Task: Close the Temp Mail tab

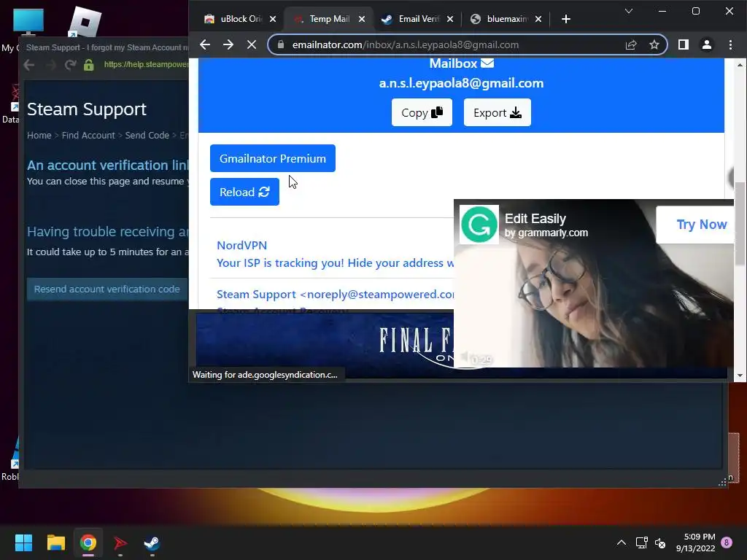Action: coord(362,19)
